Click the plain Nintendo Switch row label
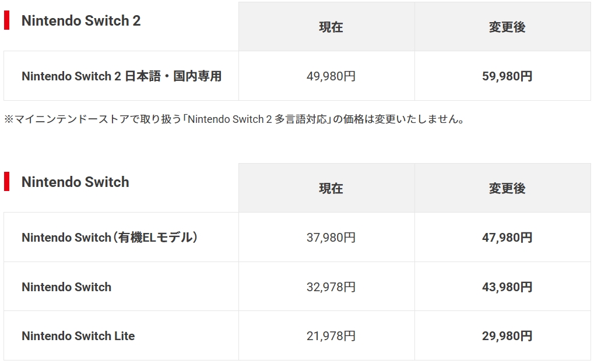 click(x=66, y=287)
